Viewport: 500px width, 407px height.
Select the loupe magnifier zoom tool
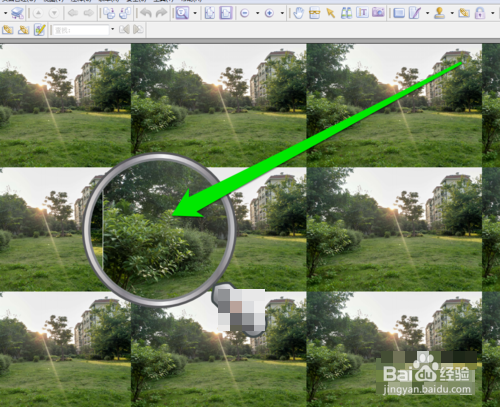pyautogui.click(x=182, y=13)
